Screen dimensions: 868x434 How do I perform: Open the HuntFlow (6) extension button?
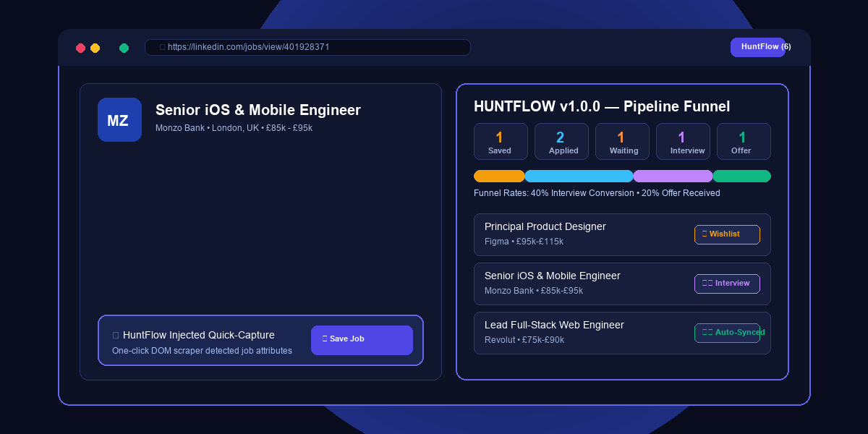pyautogui.click(x=757, y=47)
